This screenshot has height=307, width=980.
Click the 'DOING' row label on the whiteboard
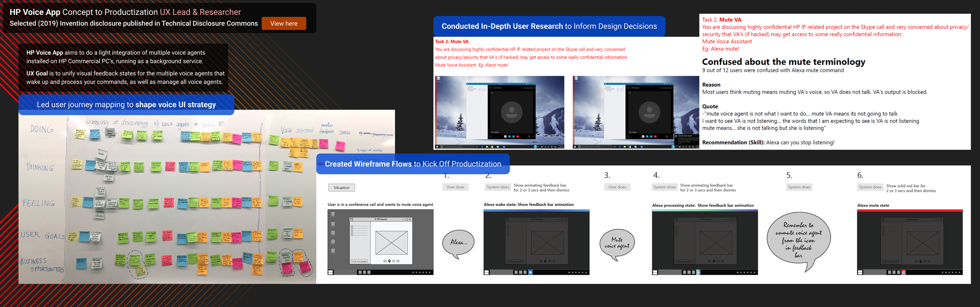(x=42, y=129)
